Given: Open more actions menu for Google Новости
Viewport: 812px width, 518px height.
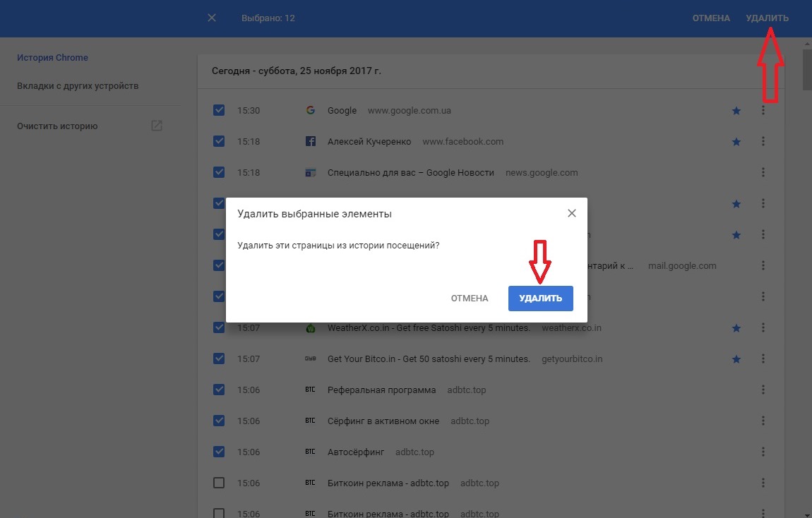Looking at the screenshot, I should pos(763,172).
